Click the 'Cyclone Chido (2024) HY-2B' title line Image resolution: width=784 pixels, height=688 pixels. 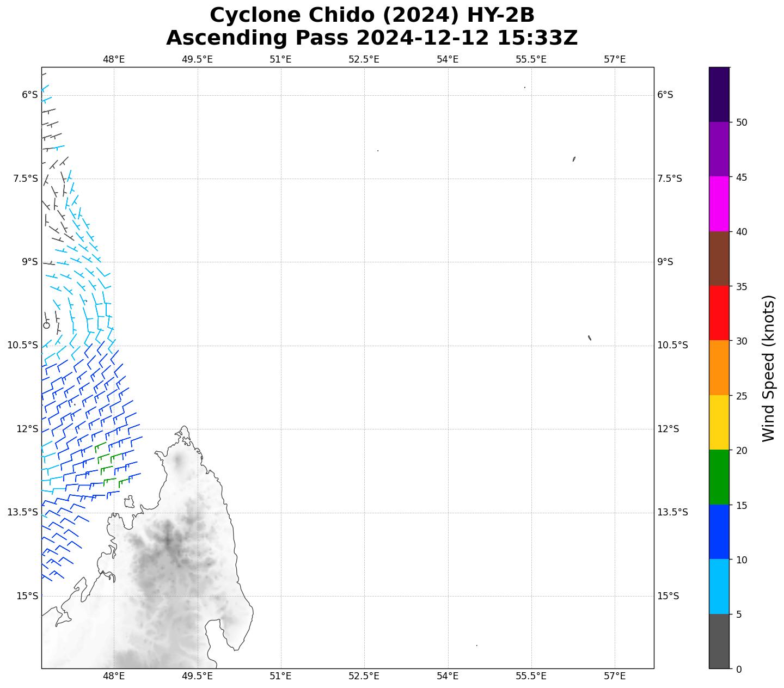point(372,15)
